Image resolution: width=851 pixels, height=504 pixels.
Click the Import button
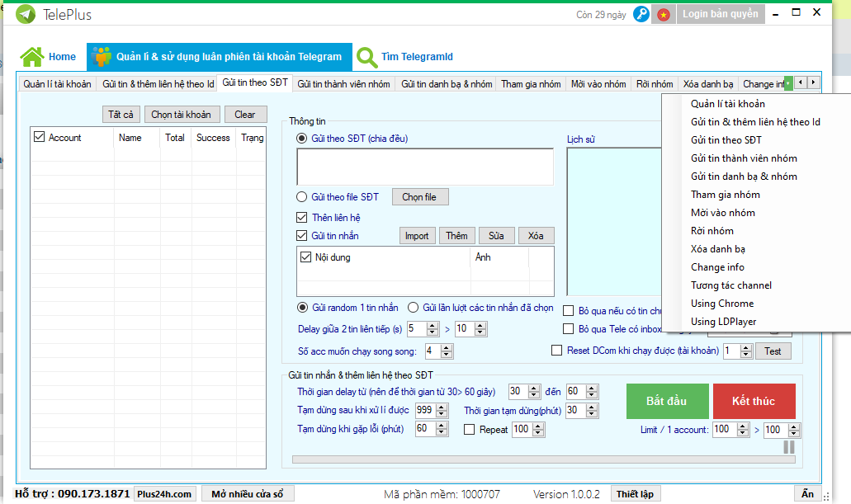pos(417,236)
